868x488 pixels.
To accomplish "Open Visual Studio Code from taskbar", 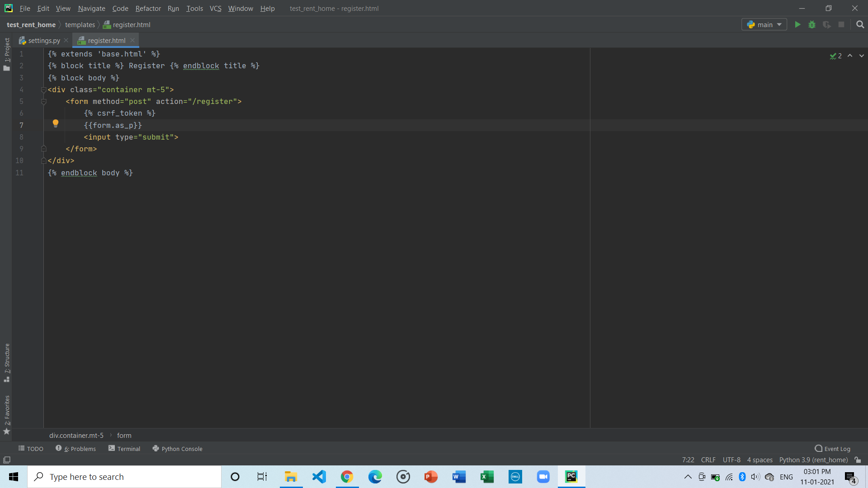I will pyautogui.click(x=319, y=477).
